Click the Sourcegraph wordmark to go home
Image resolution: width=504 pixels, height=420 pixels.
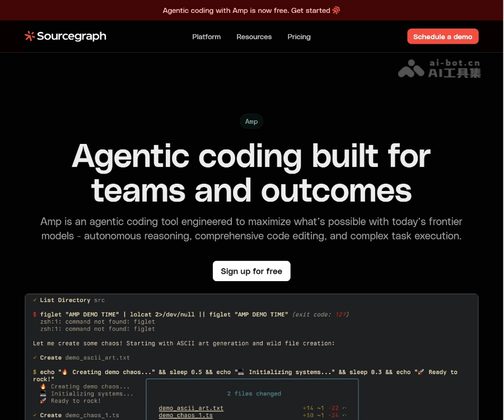71,36
